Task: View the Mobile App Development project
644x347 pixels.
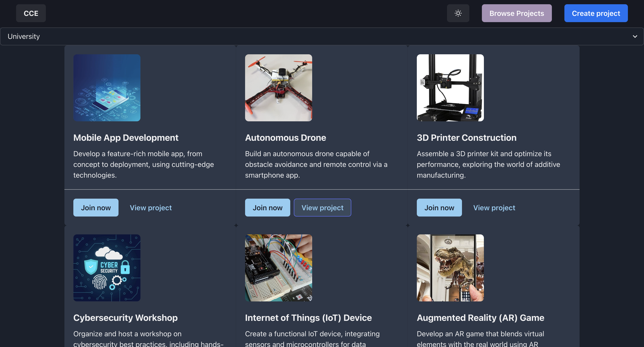Action: tap(150, 208)
